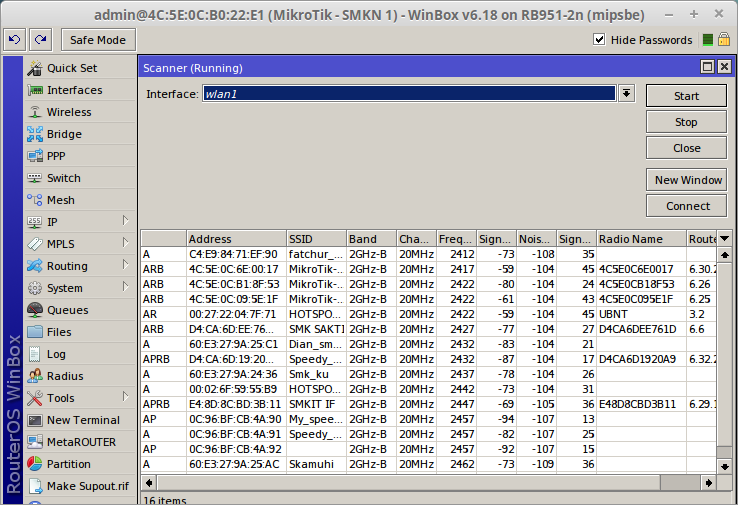Click the Start scan button
The width and height of the screenshot is (738, 505).
tap(686, 96)
